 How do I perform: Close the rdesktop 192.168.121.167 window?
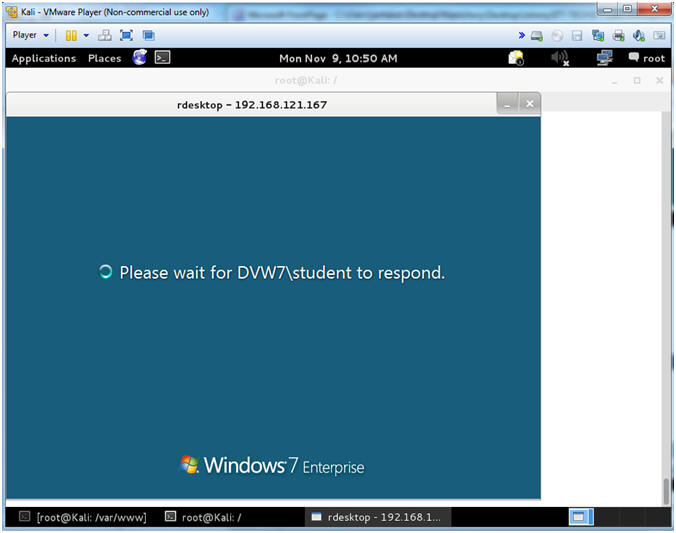click(530, 104)
